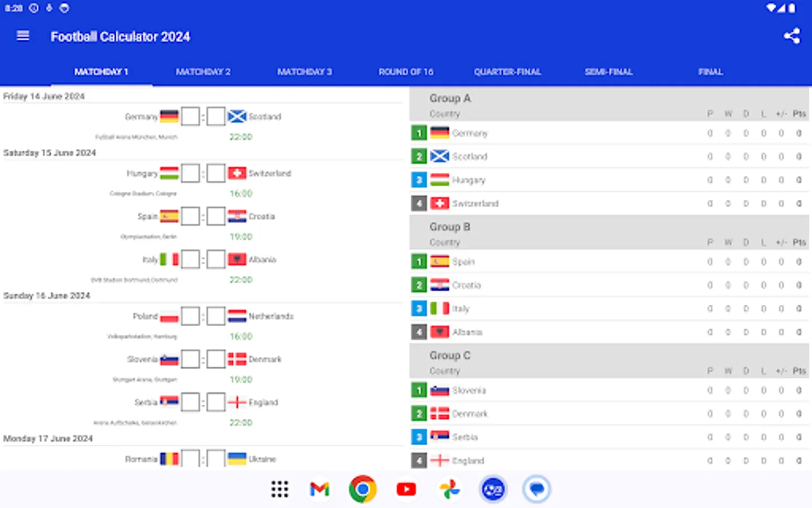Click the share icon
The image size is (812, 508).
point(792,36)
